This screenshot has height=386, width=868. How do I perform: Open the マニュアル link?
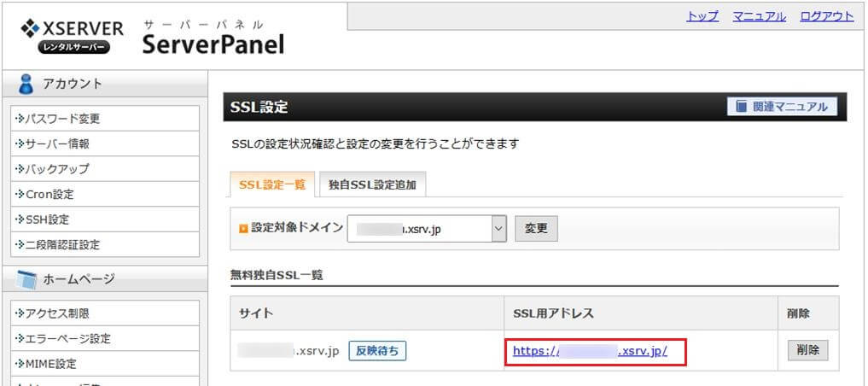click(x=759, y=16)
